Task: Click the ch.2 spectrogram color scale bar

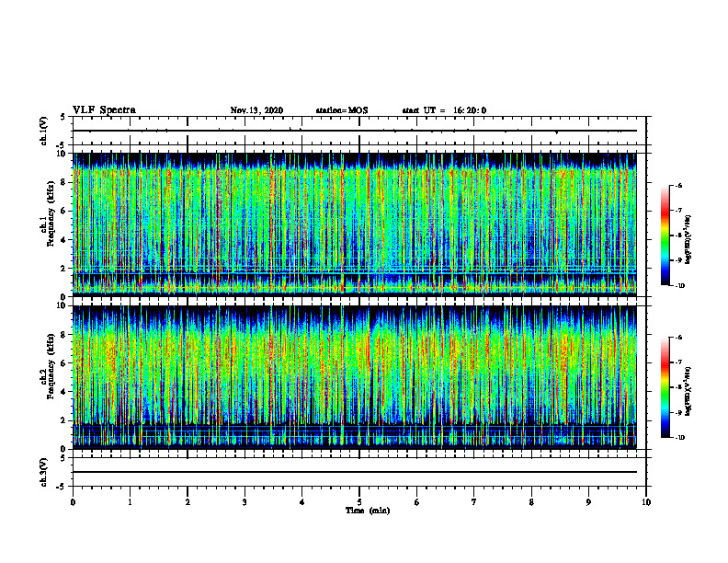Action: (x=665, y=387)
